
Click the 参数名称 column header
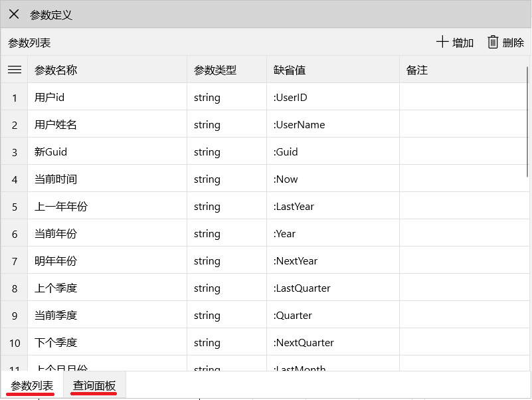[x=107, y=70]
